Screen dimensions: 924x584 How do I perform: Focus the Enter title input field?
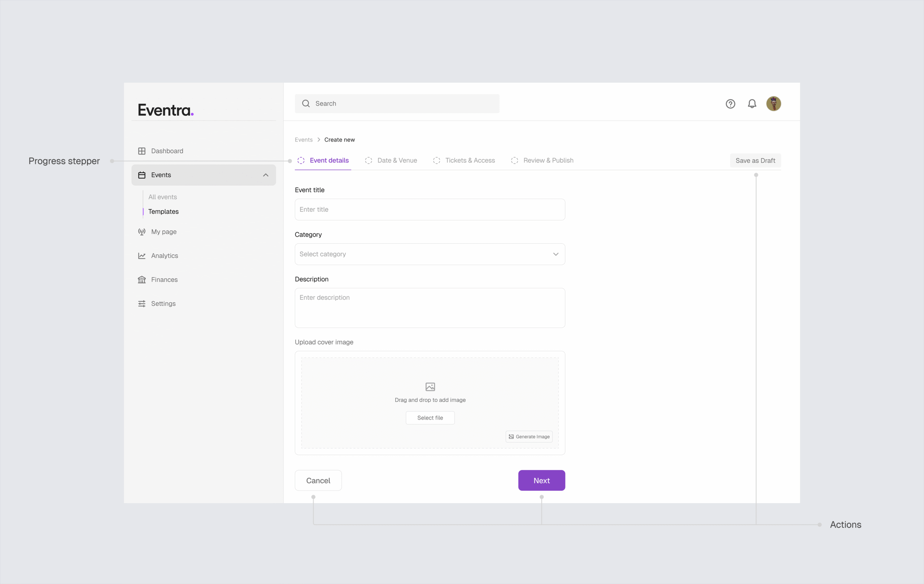pos(430,209)
